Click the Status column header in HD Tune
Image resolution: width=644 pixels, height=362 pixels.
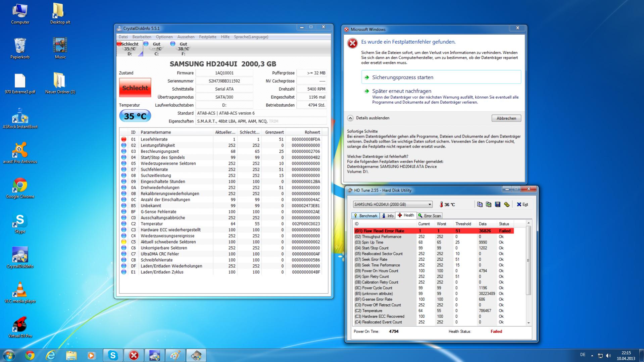(505, 224)
